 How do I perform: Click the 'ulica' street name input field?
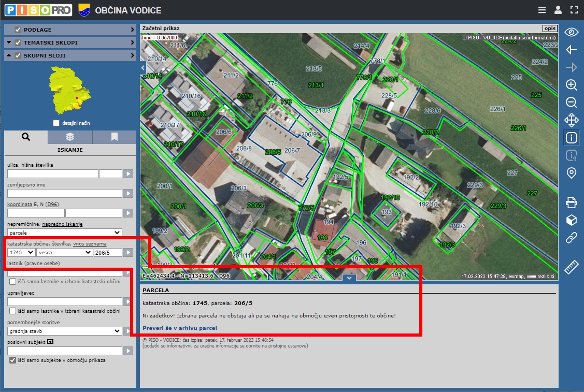click(52, 174)
